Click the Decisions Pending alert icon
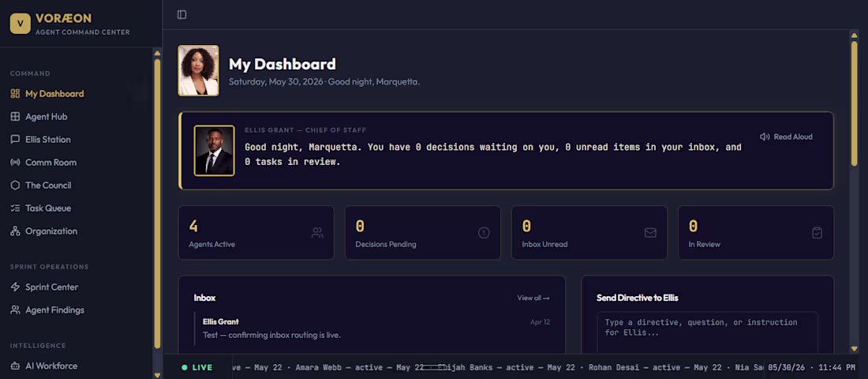The width and height of the screenshot is (868, 379). point(484,233)
